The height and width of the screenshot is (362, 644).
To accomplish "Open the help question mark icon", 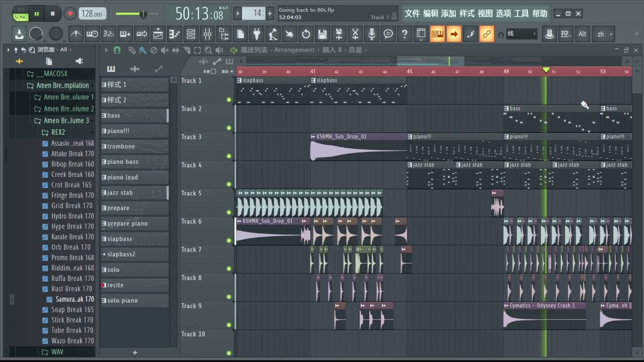I will [405, 34].
